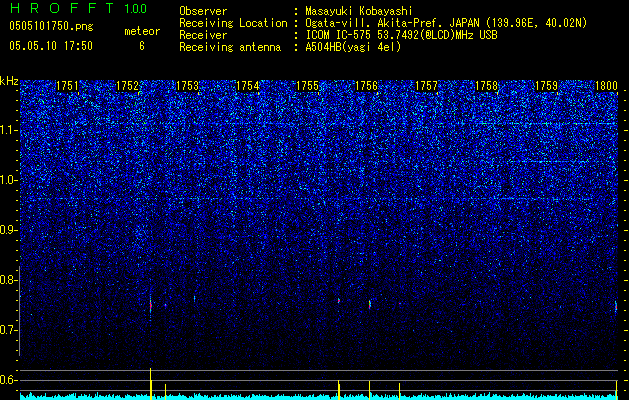
Task: Click the tallest yellow power spike after 1752
Action: pos(150,384)
